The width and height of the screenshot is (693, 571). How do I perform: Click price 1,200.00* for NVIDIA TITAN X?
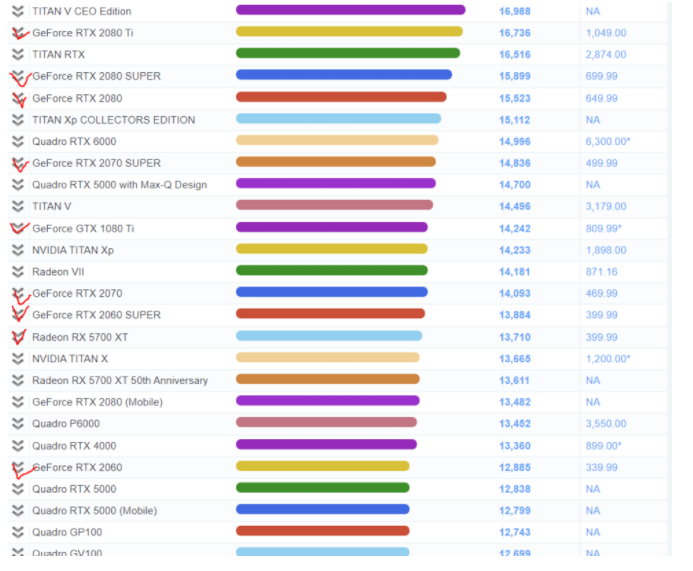click(608, 359)
